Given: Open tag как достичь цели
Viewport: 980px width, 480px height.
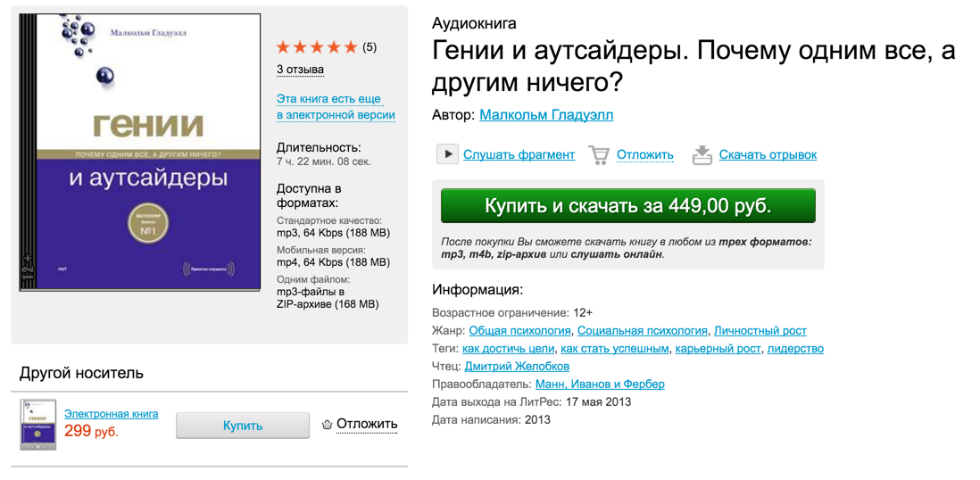Looking at the screenshot, I should 508,348.
